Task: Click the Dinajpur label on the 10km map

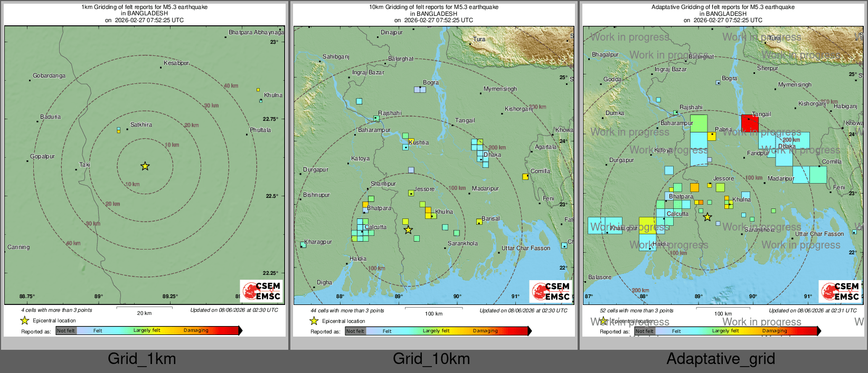Action: [x=392, y=32]
